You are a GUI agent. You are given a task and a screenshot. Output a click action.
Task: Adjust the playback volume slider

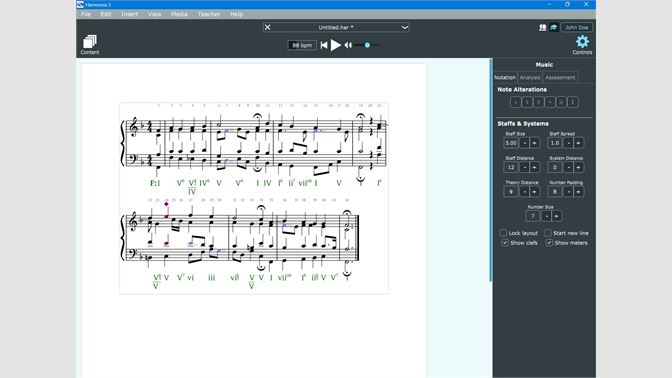pos(367,45)
